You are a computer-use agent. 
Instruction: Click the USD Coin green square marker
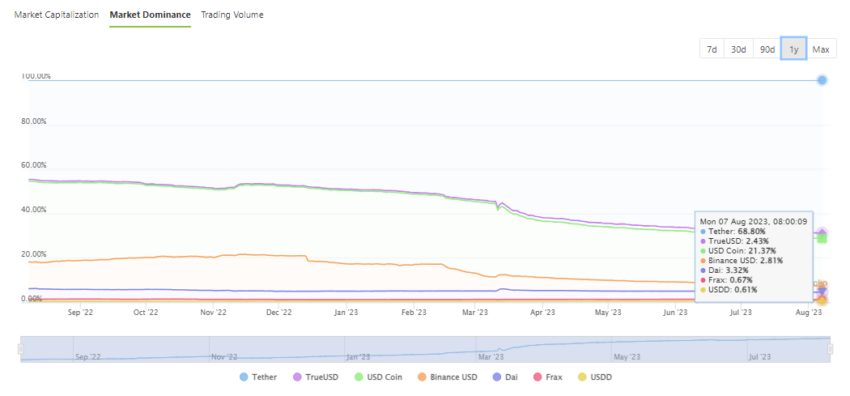(822, 238)
